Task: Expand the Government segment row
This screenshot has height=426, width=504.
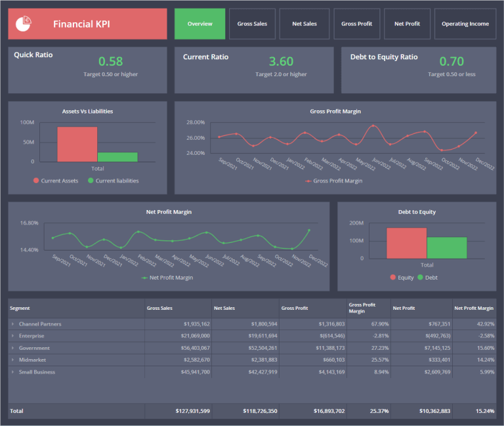Action: tap(12, 348)
